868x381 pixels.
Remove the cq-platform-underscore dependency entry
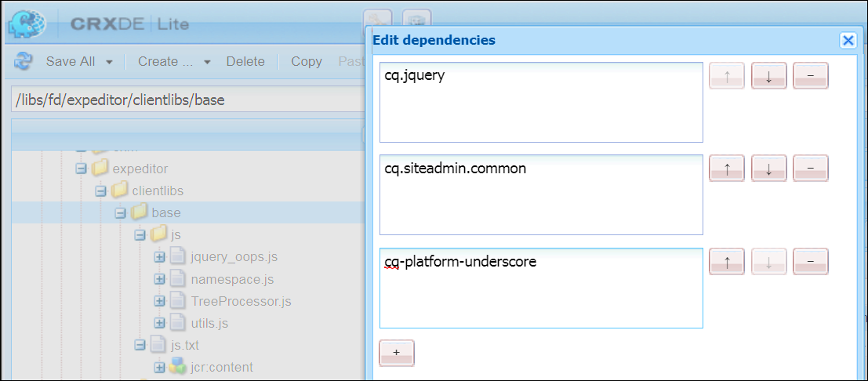coord(811,261)
